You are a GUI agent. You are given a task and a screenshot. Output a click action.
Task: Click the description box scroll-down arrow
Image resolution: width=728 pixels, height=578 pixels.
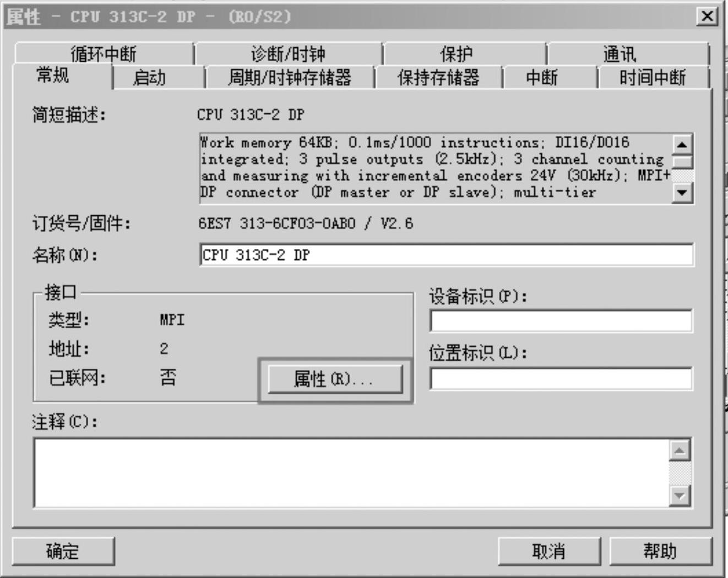tap(682, 193)
